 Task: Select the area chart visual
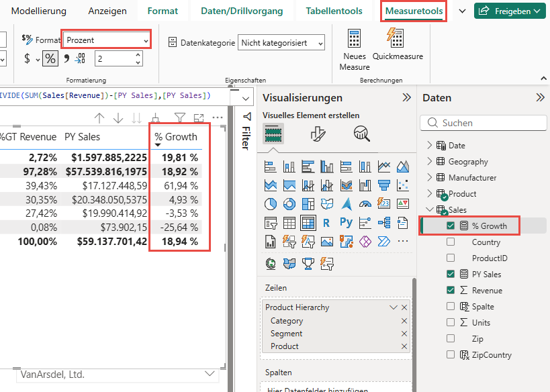click(x=403, y=166)
